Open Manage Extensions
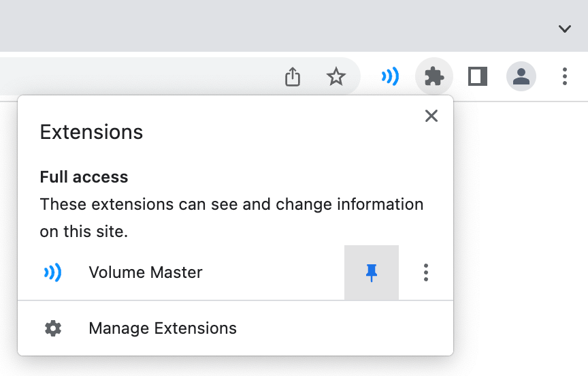588x376 pixels. (235, 328)
